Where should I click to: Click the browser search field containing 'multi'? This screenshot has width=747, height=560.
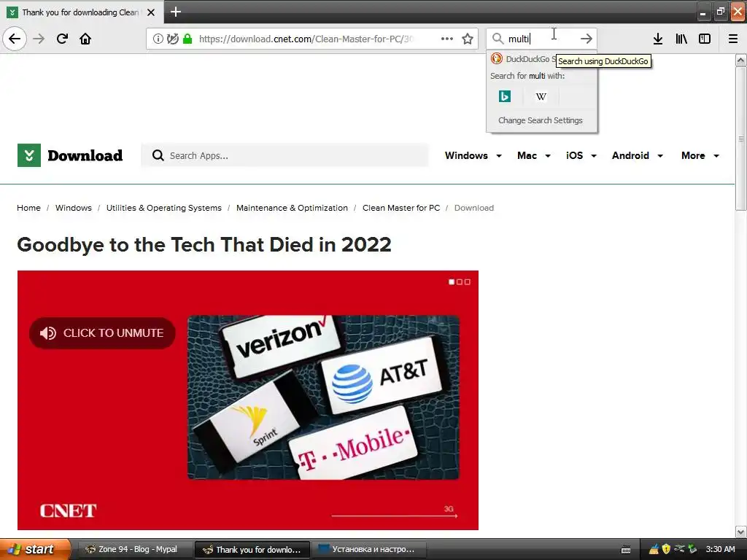tap(541, 39)
